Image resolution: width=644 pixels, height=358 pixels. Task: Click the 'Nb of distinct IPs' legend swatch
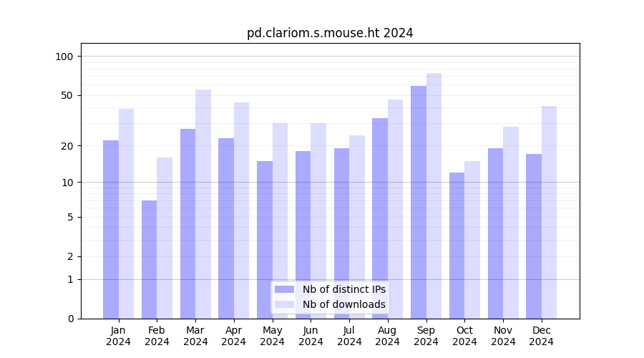(x=284, y=289)
